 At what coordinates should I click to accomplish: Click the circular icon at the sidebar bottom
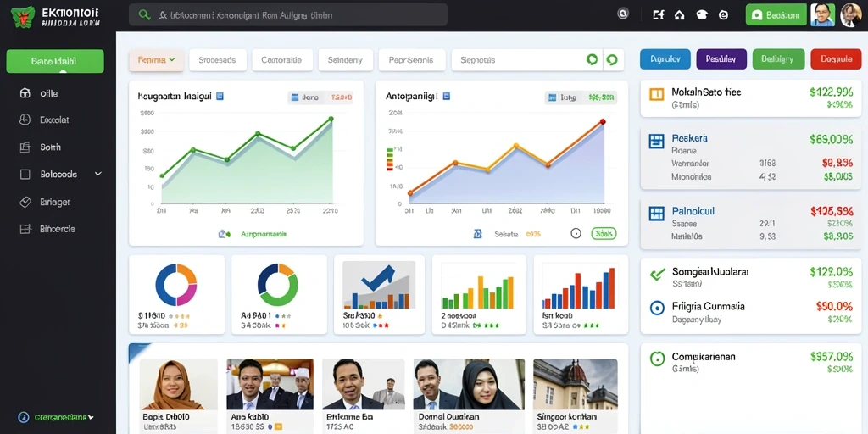(23, 417)
